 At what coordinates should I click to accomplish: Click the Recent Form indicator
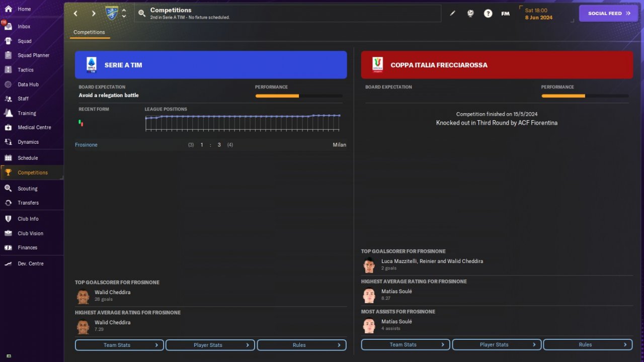click(x=81, y=123)
